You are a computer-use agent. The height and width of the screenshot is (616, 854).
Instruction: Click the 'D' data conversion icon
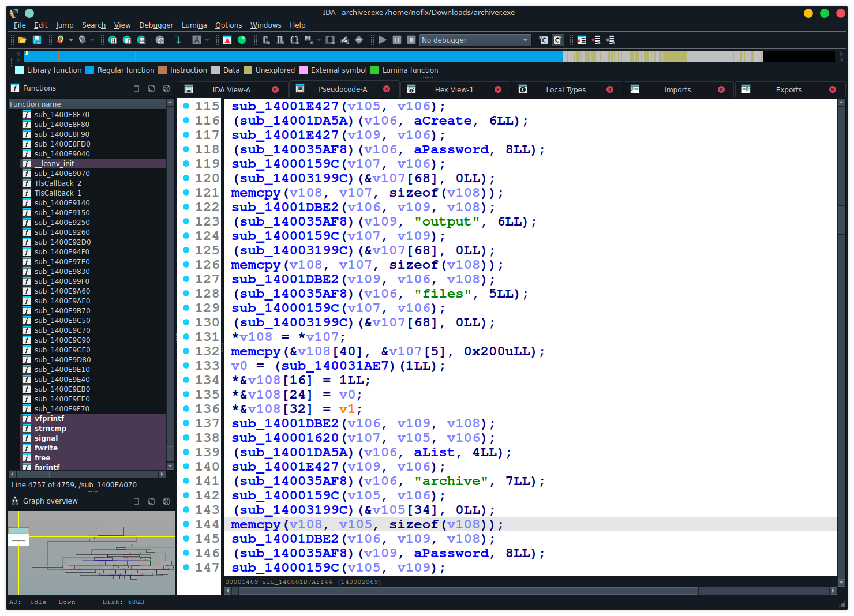(280, 40)
